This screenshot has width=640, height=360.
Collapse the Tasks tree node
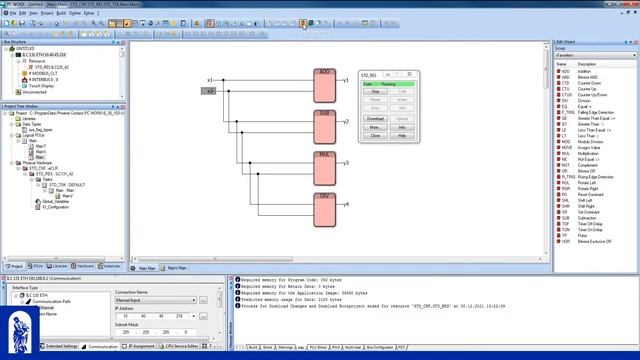(31, 179)
